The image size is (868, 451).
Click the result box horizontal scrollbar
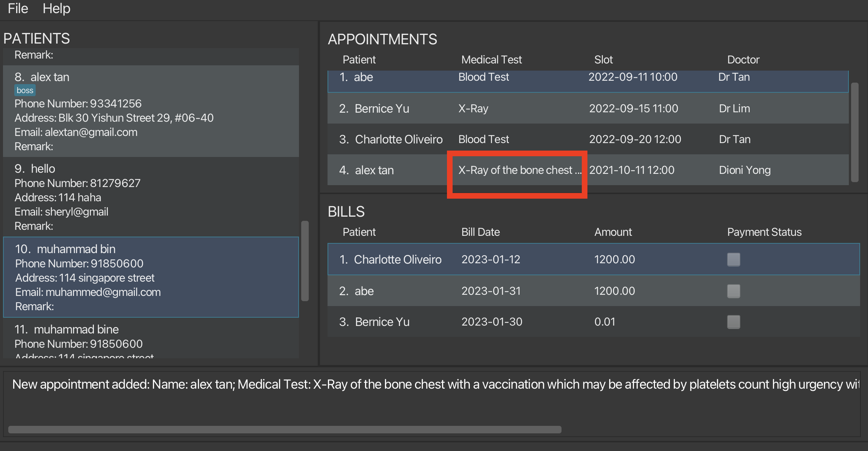click(x=285, y=429)
